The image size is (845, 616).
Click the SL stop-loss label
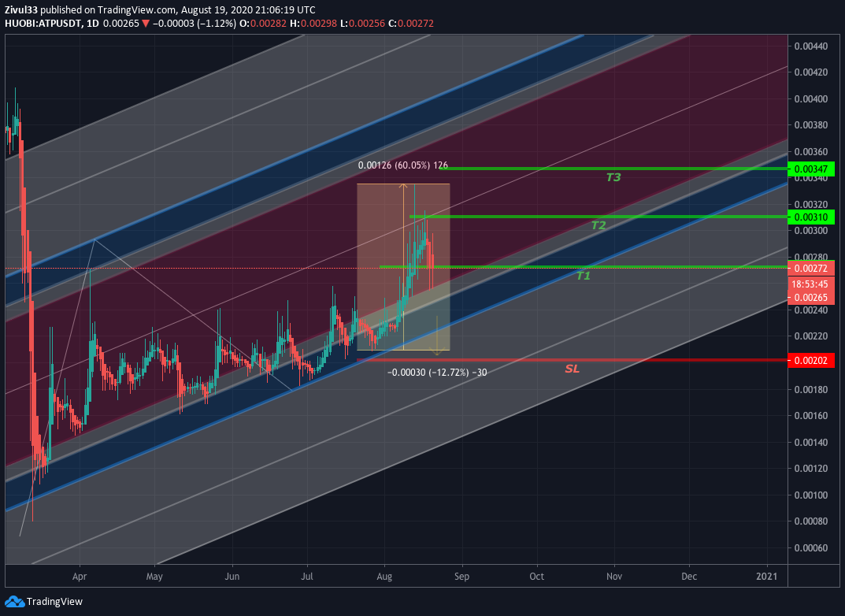572,369
